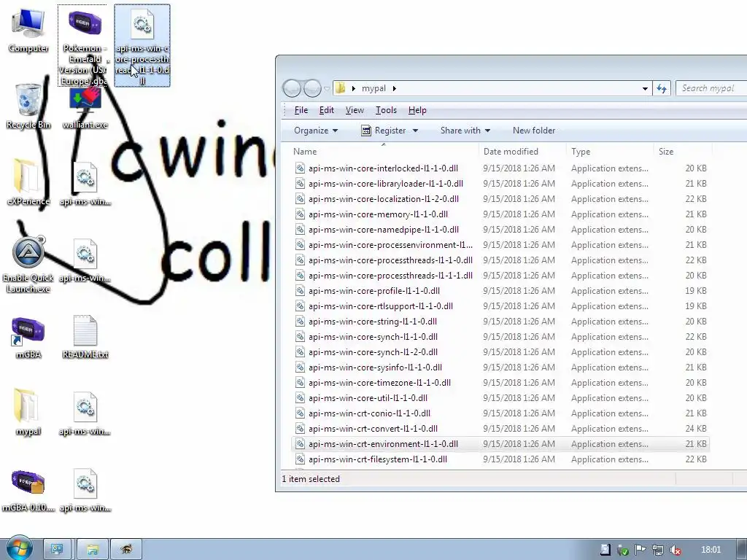The image size is (747, 560).
Task: Sort by the Type column header
Action: pyautogui.click(x=611, y=152)
